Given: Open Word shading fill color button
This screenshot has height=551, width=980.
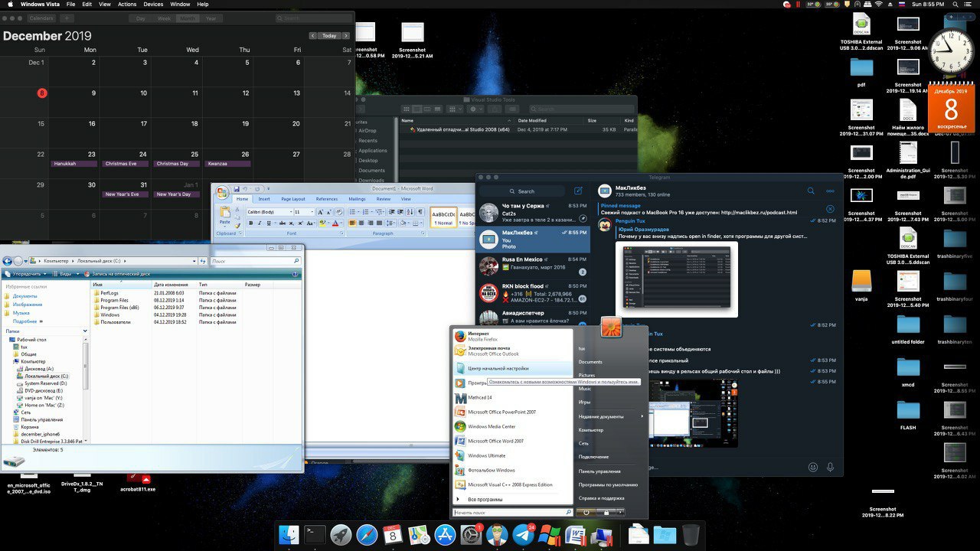Looking at the screenshot, I should [403, 223].
